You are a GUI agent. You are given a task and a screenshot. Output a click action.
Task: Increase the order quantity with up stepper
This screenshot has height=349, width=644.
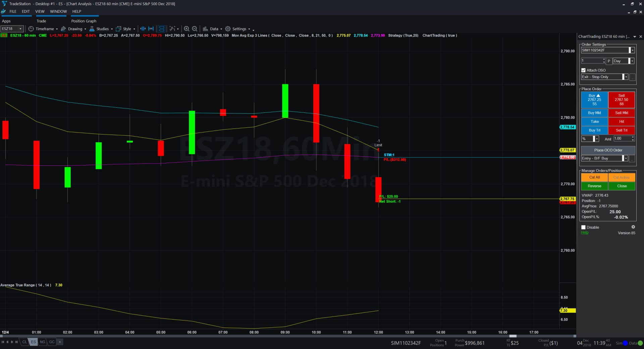point(604,60)
